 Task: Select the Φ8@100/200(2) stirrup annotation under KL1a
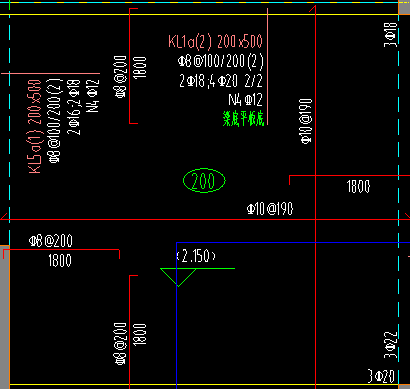pos(221,62)
